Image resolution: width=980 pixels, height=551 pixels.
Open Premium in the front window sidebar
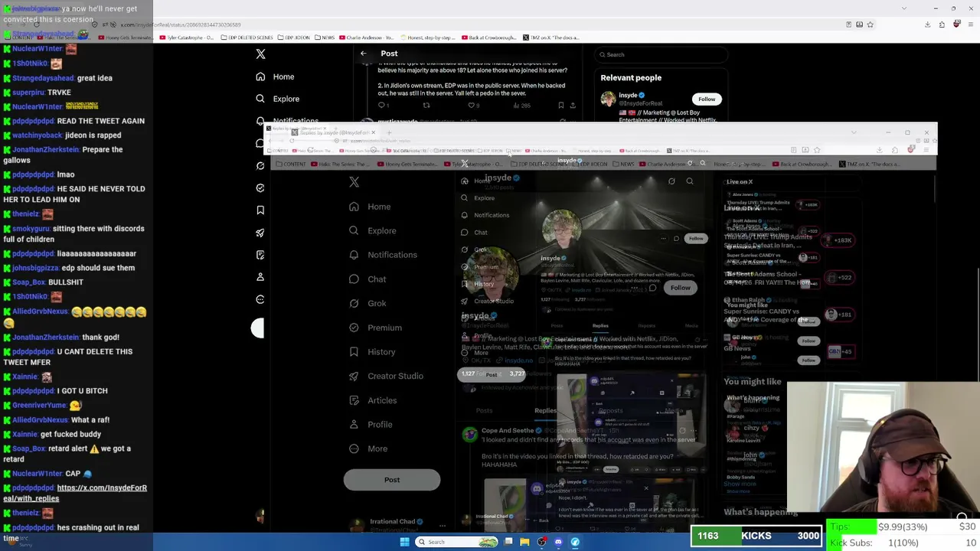point(375,328)
